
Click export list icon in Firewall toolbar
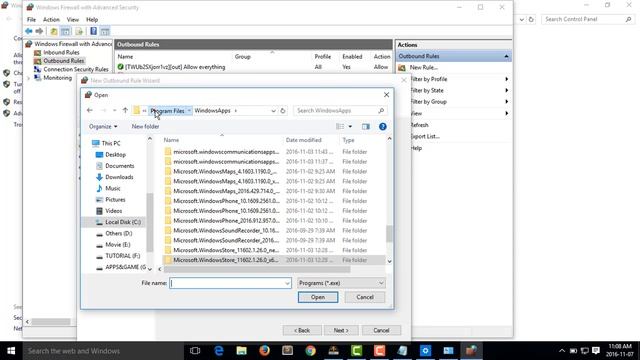79,31
